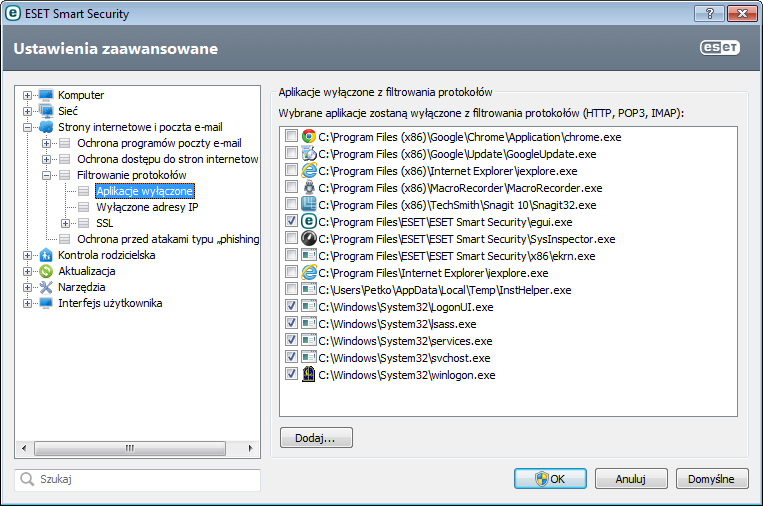Image resolution: width=763 pixels, height=506 pixels.
Task: Open help with the question mark button
Action: (x=709, y=13)
